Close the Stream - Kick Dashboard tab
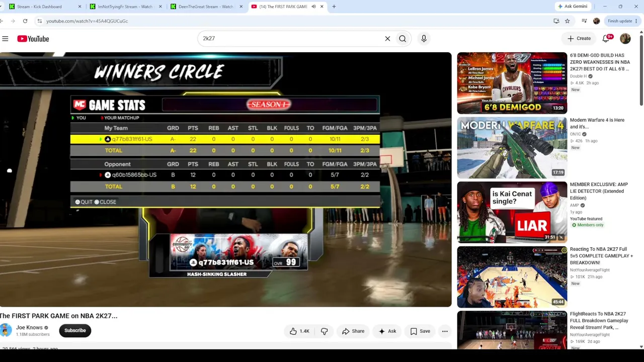 pyautogui.click(x=79, y=7)
